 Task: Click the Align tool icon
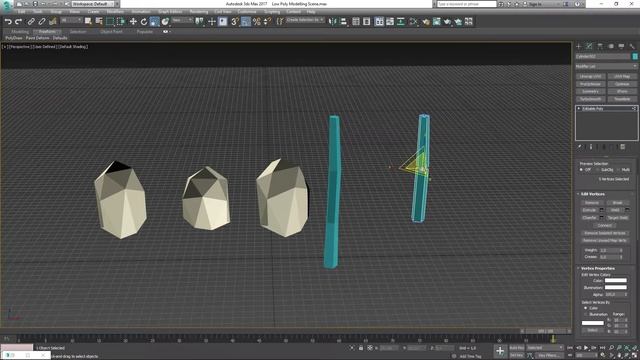[343, 22]
